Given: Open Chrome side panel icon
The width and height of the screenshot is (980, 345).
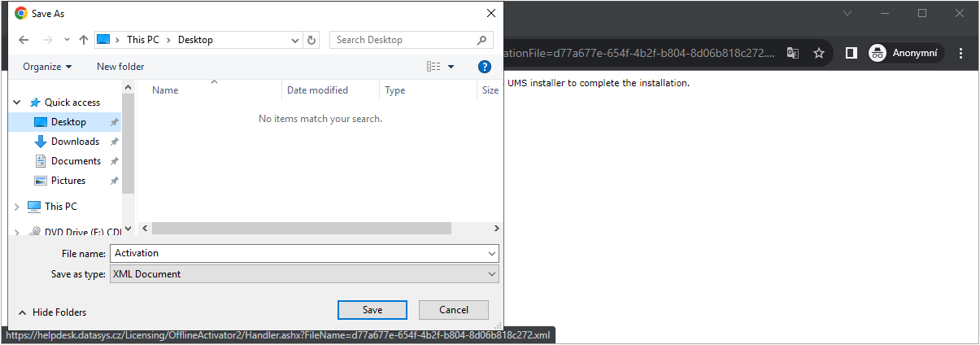Looking at the screenshot, I should [x=851, y=53].
